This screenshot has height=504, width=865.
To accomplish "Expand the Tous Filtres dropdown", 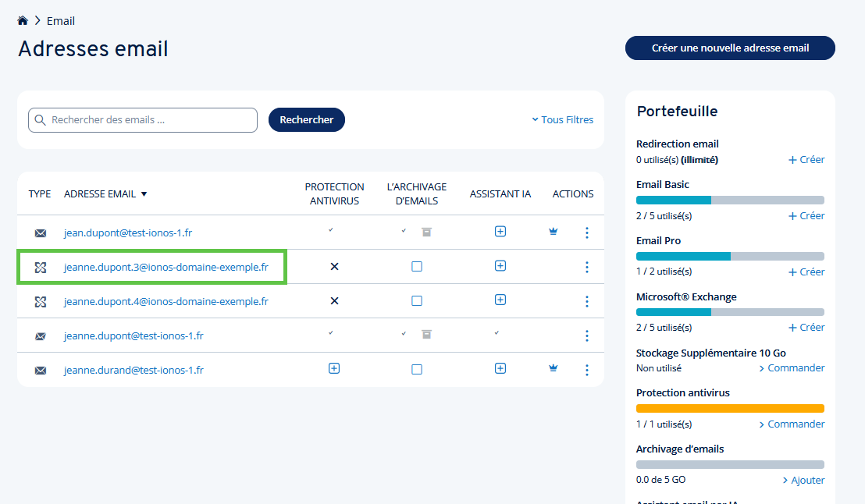I will (x=562, y=120).
